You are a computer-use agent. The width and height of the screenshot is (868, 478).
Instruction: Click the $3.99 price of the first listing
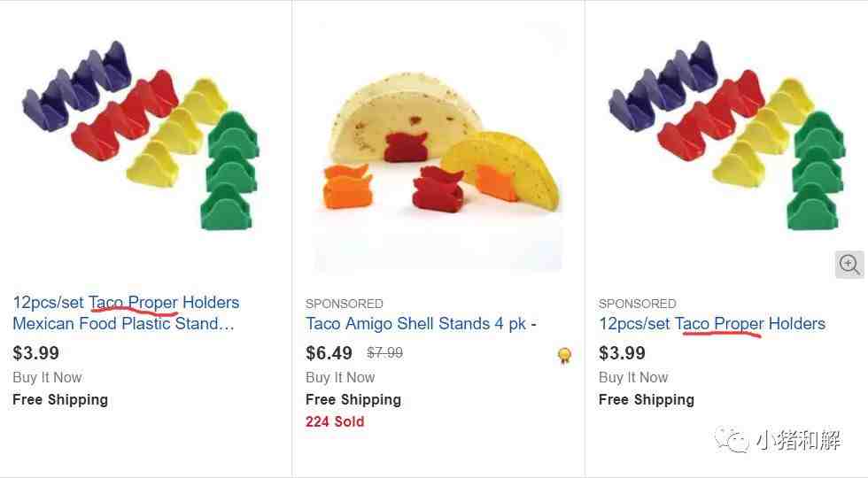[35, 353]
